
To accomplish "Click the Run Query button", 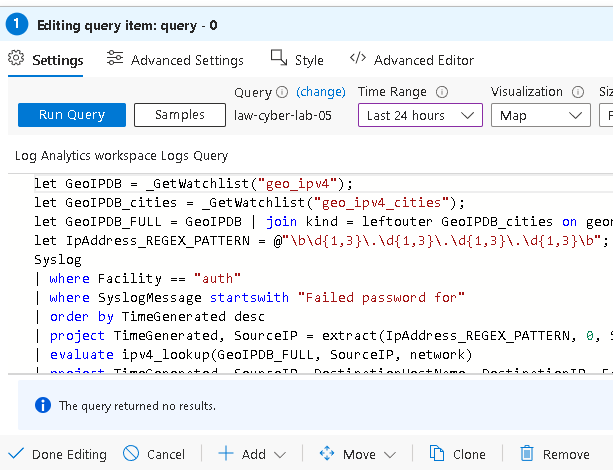I will [x=72, y=115].
